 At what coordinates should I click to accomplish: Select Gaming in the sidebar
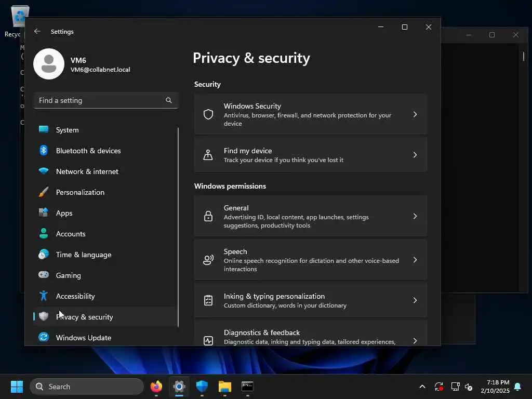coord(105,275)
